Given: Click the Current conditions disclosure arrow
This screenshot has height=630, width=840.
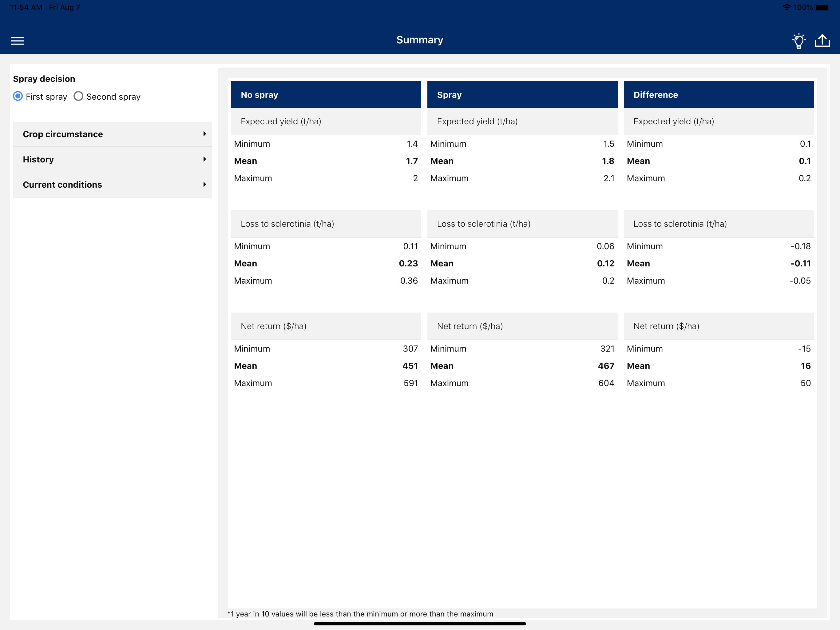Looking at the screenshot, I should click(204, 184).
